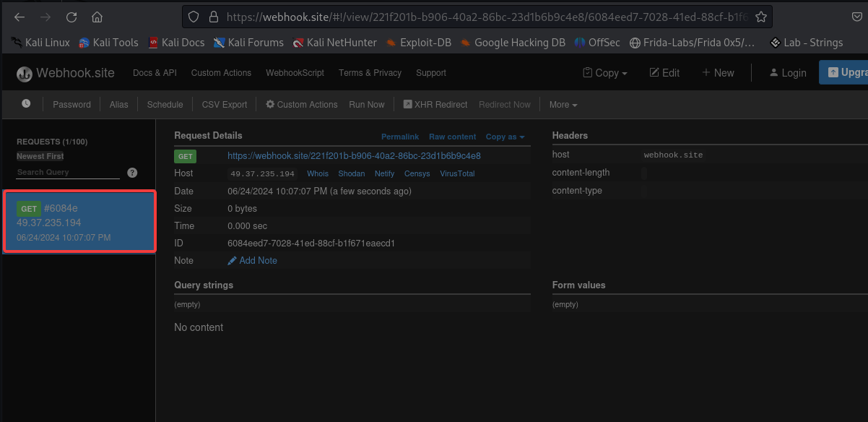Toggle the bookmark star in address bar
The height and width of the screenshot is (422, 868).
coord(761,16)
